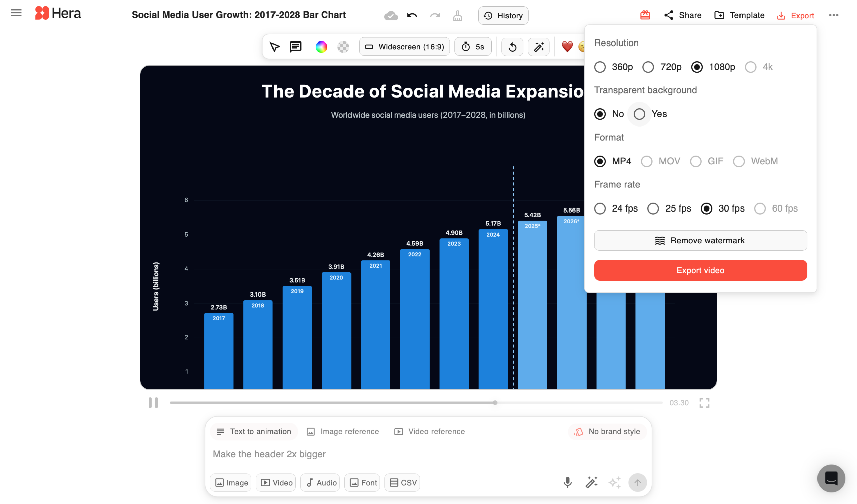Open the chat support bubble

tap(831, 478)
